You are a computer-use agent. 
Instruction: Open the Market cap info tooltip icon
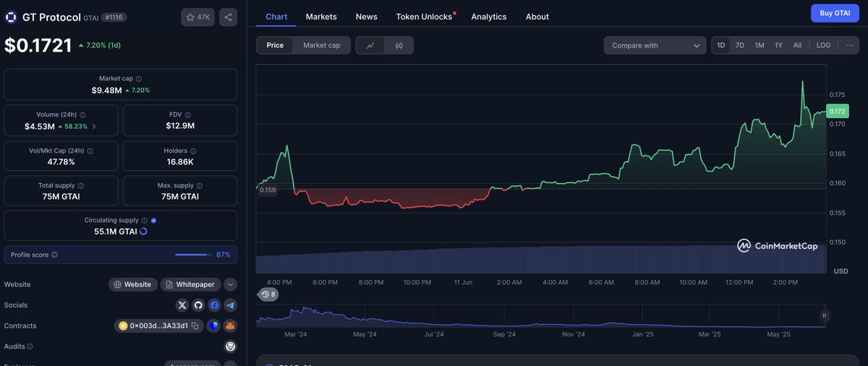point(139,78)
